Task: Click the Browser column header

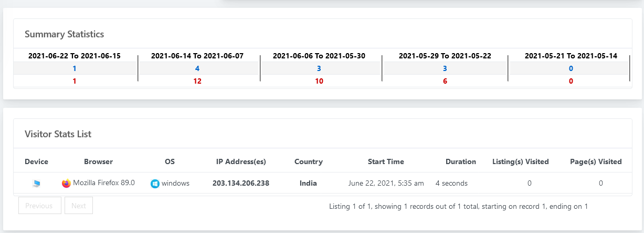Action: coord(98,161)
